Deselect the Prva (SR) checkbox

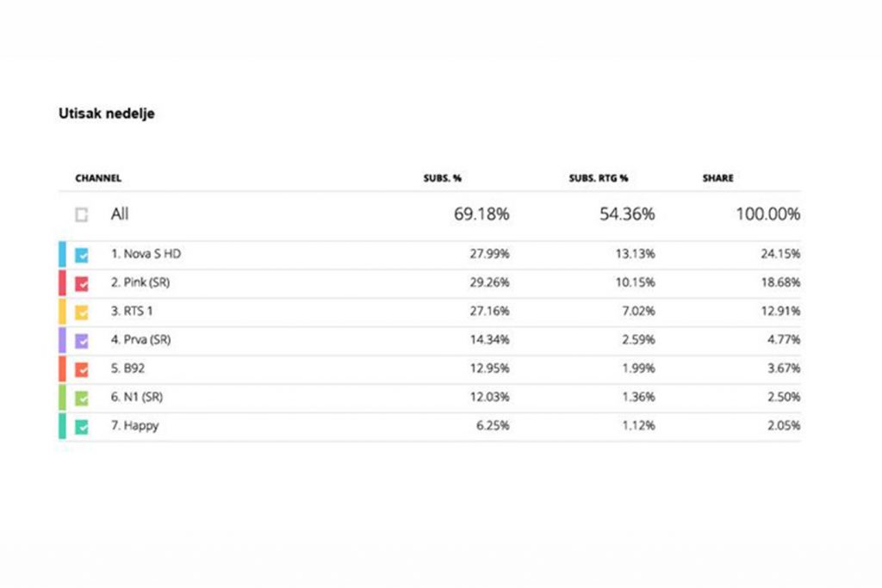81,341
